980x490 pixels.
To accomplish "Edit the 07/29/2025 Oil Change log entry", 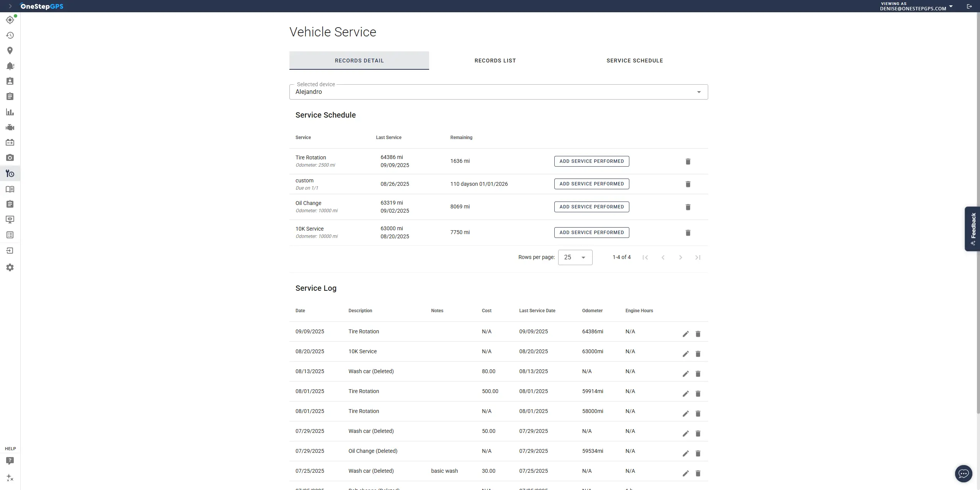I will click(686, 454).
